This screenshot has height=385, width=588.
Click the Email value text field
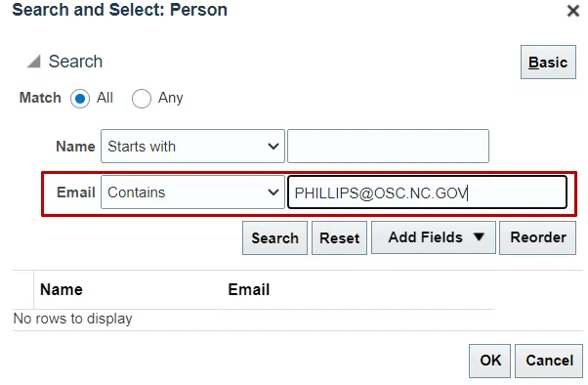coord(427,192)
